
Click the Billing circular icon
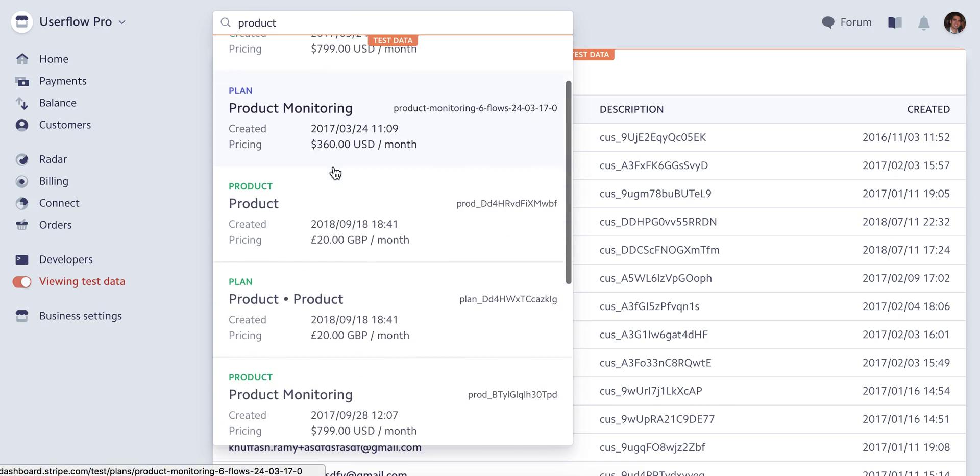pos(22,181)
